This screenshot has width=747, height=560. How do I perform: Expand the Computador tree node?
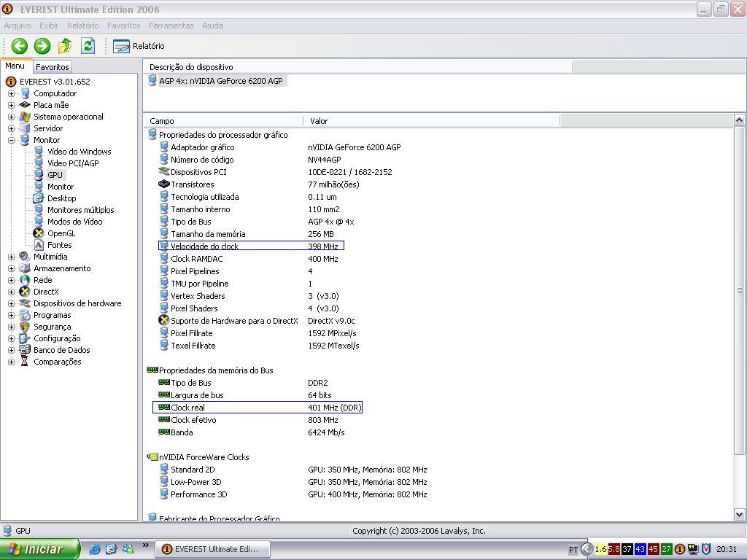click(11, 93)
